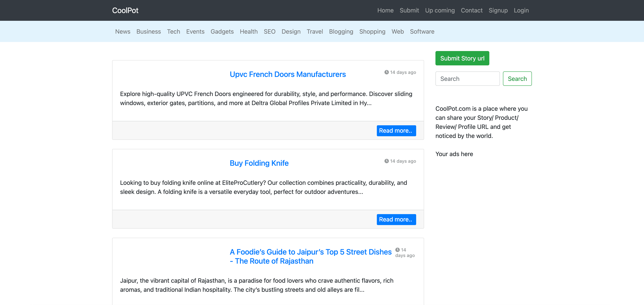Screen dimensions: 644x305
Task: Click the 'CoolPot.com is a place' description
Action: [482, 122]
